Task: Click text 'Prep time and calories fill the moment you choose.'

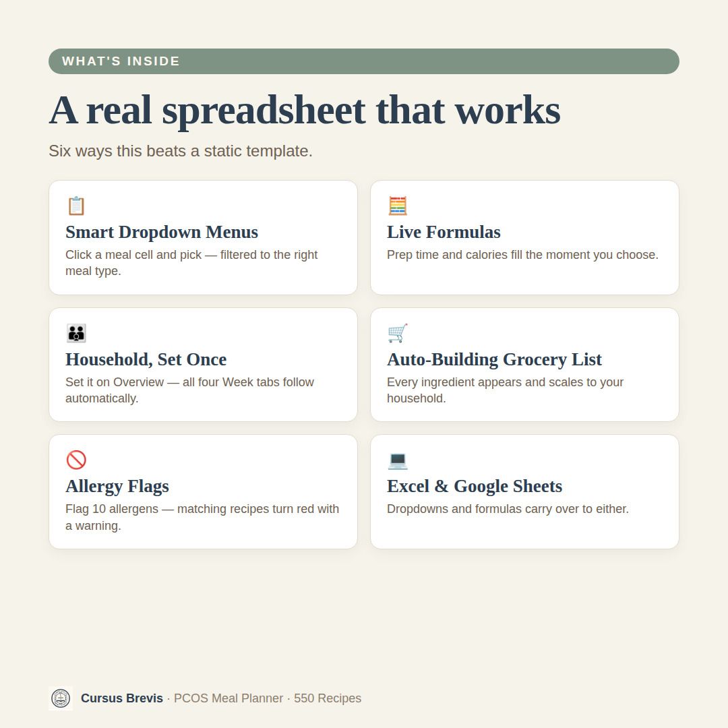Action: (523, 255)
